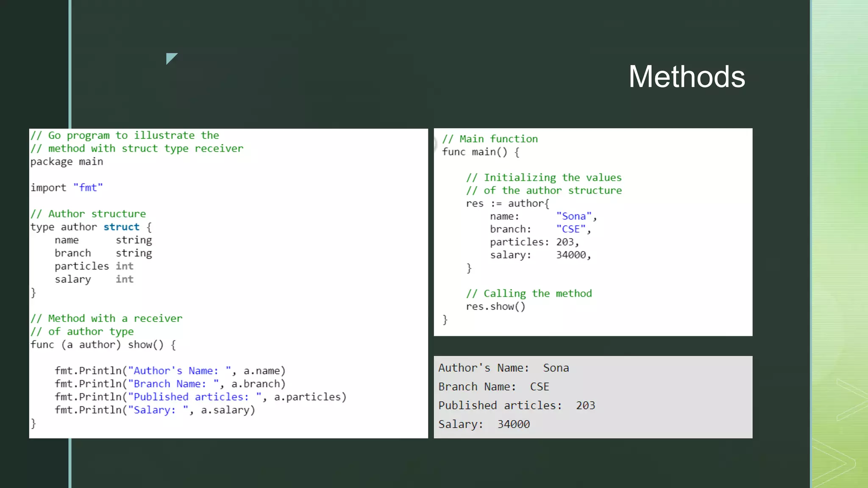Click the Methods slide title
Viewport: 868px width, 488px height.
click(687, 77)
